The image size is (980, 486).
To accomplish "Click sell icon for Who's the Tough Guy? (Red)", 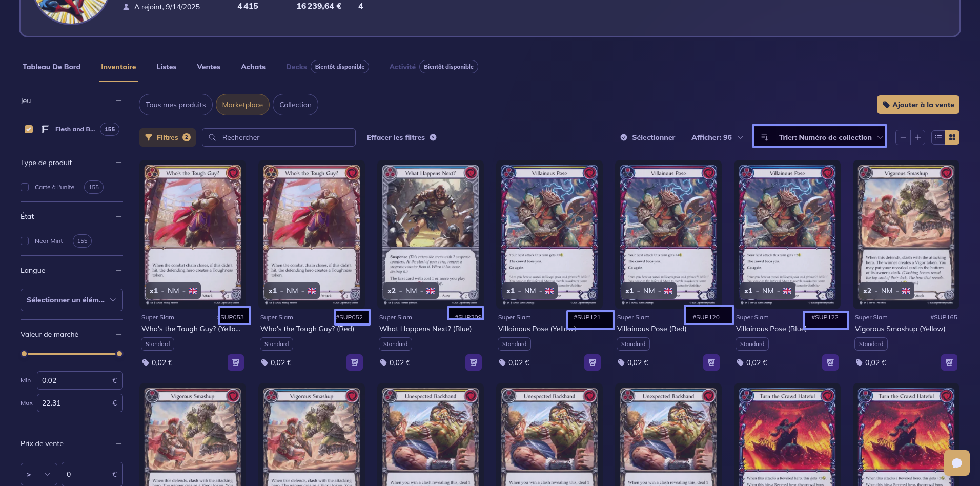I will point(354,362).
